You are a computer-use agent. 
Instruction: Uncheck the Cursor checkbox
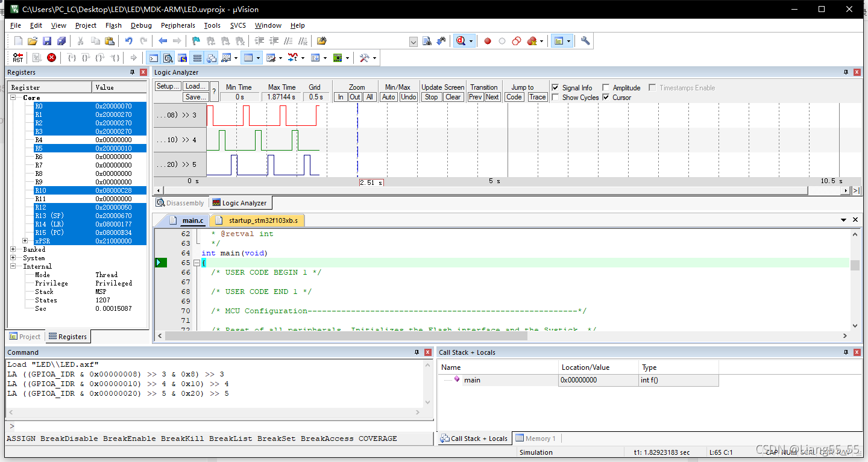pyautogui.click(x=606, y=98)
